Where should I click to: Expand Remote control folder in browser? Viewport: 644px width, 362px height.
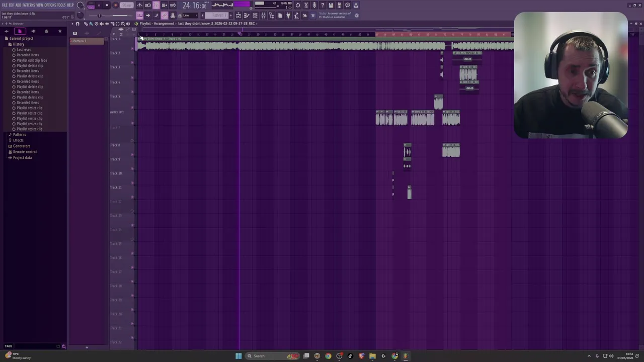(x=25, y=152)
